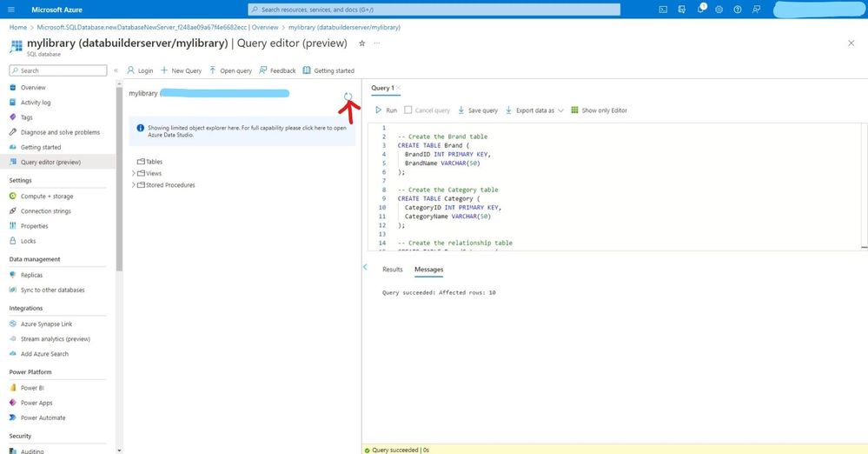Viewport: 868px width, 454px height.
Task: Click the top resource search box
Action: (434, 10)
